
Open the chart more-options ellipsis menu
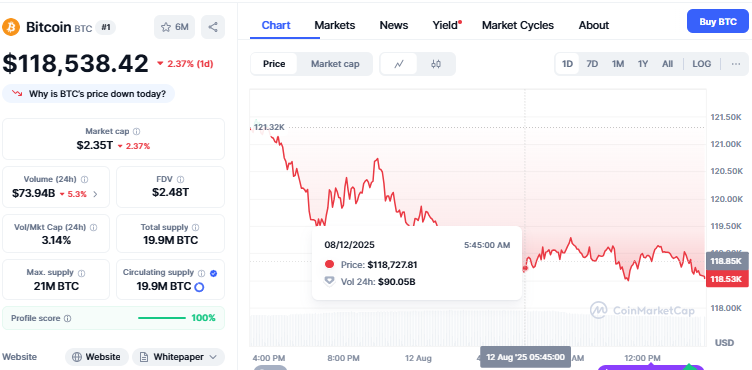pos(736,64)
